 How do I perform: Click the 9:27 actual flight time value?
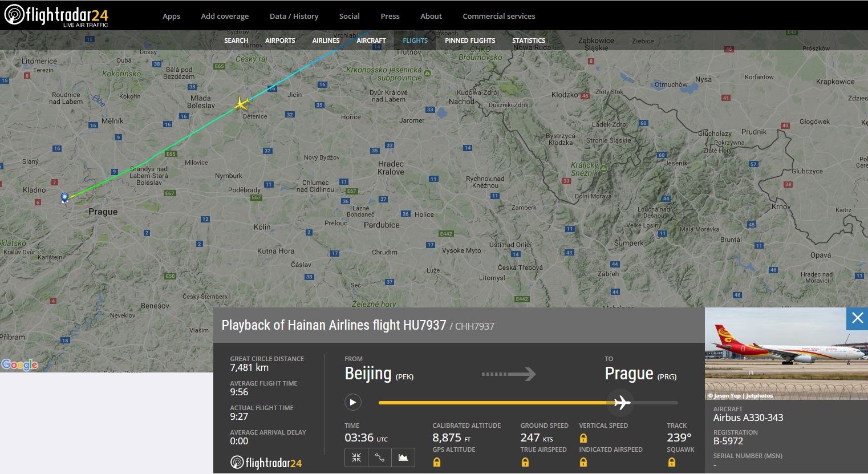pyautogui.click(x=239, y=416)
